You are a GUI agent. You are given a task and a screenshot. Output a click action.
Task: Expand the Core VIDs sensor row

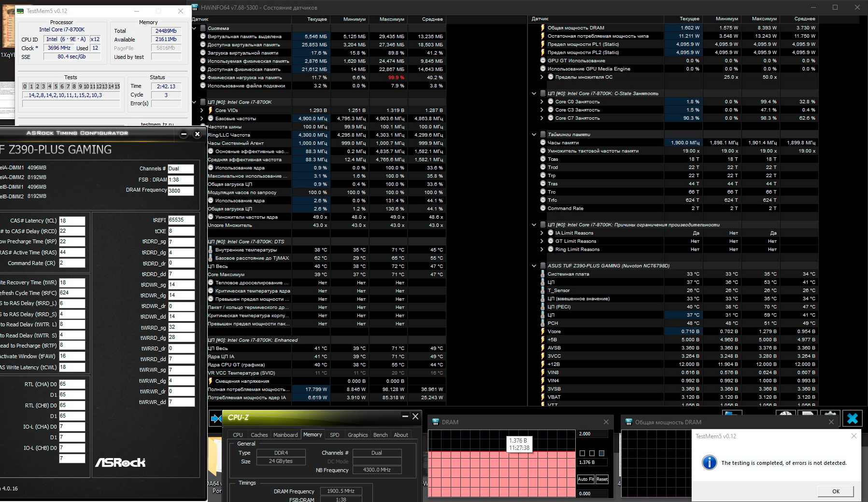[202, 110]
